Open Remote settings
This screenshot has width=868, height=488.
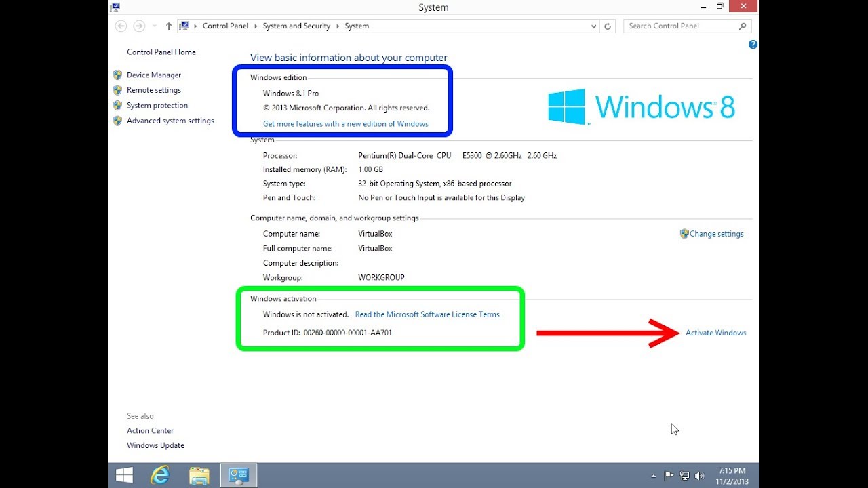point(154,90)
